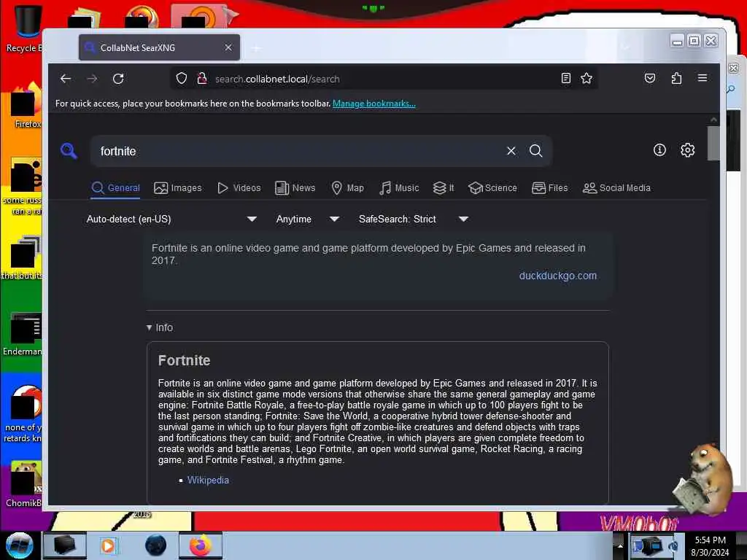Open SearXNG preferences gear icon
The width and height of the screenshot is (747, 560).
click(x=687, y=150)
